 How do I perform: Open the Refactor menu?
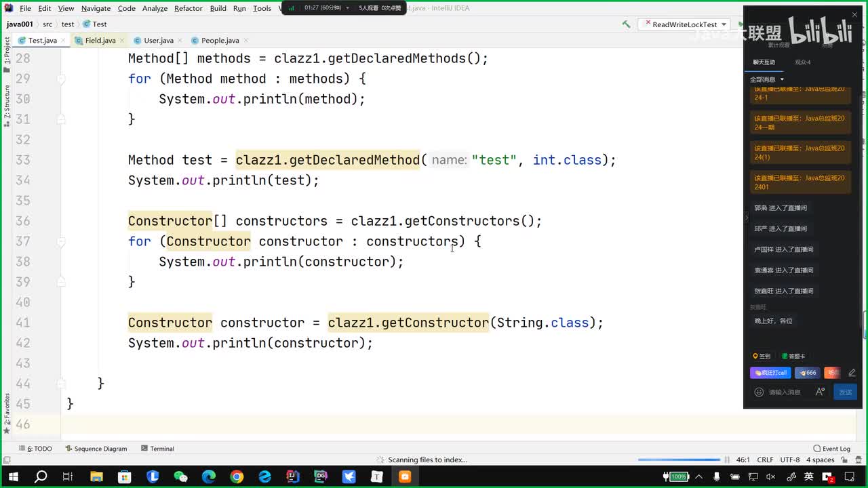coord(189,8)
